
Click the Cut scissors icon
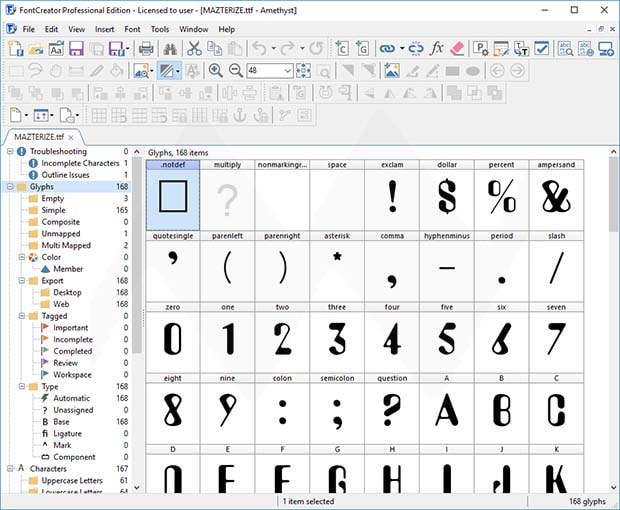tap(194, 48)
